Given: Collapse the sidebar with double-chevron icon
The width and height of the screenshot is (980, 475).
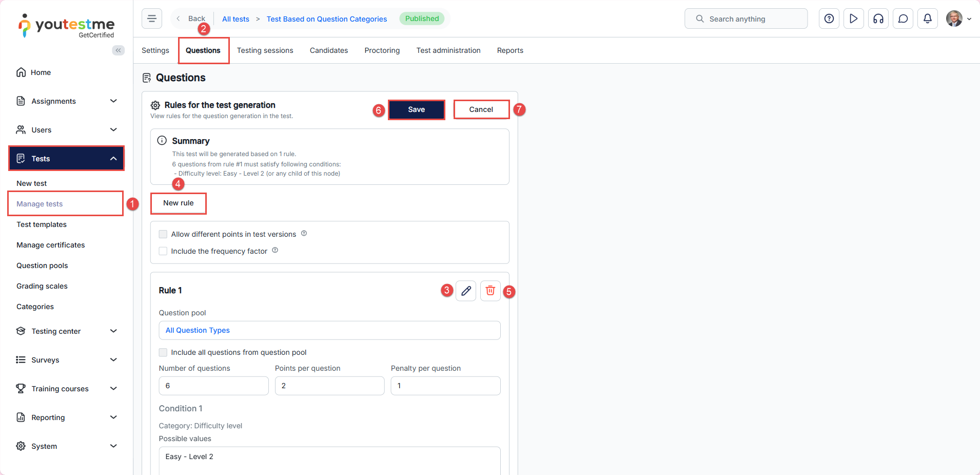Looking at the screenshot, I should point(118,50).
